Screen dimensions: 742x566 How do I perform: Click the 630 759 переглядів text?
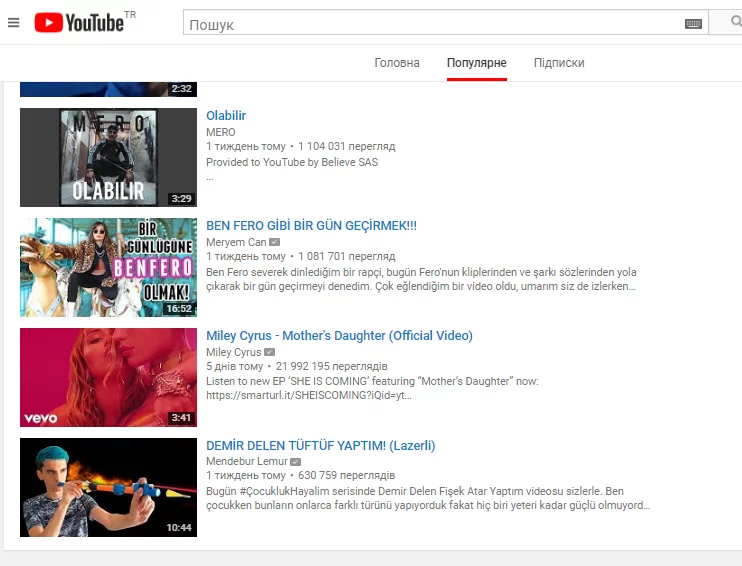(x=346, y=475)
